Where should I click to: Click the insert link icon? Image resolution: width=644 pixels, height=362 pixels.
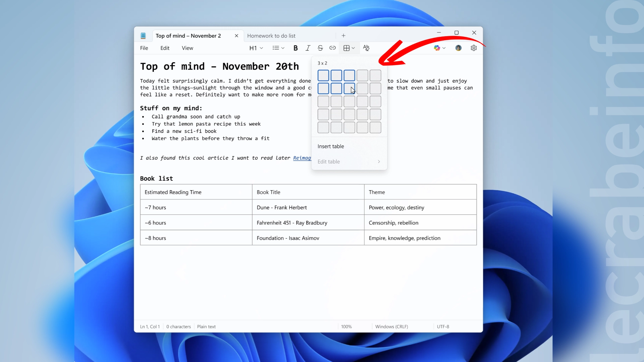tap(332, 48)
